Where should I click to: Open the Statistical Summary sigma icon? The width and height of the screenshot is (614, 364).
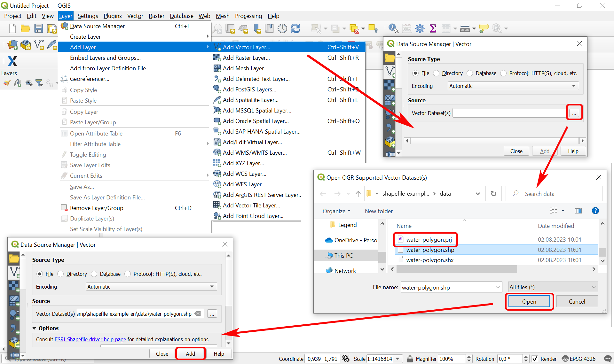tap(433, 28)
